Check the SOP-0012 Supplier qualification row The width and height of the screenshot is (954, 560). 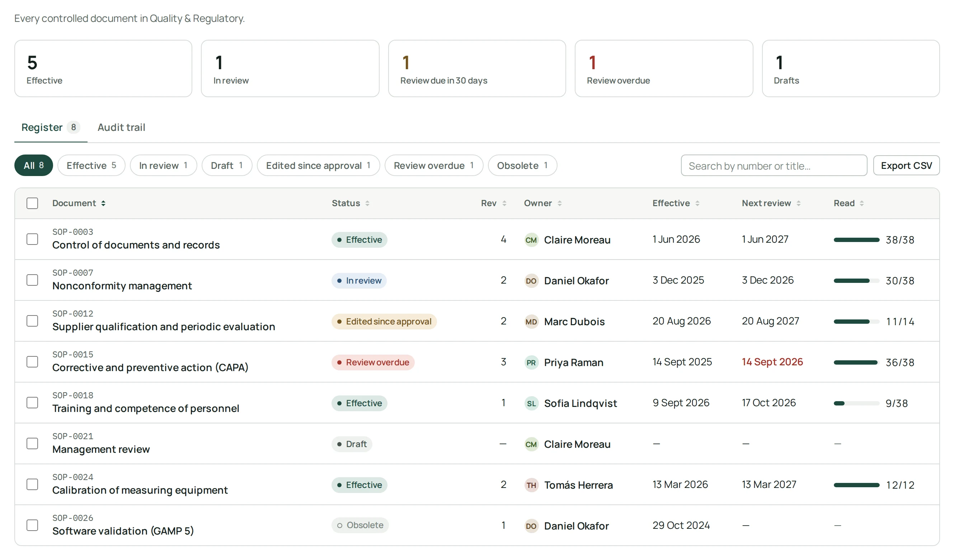pos(32,321)
